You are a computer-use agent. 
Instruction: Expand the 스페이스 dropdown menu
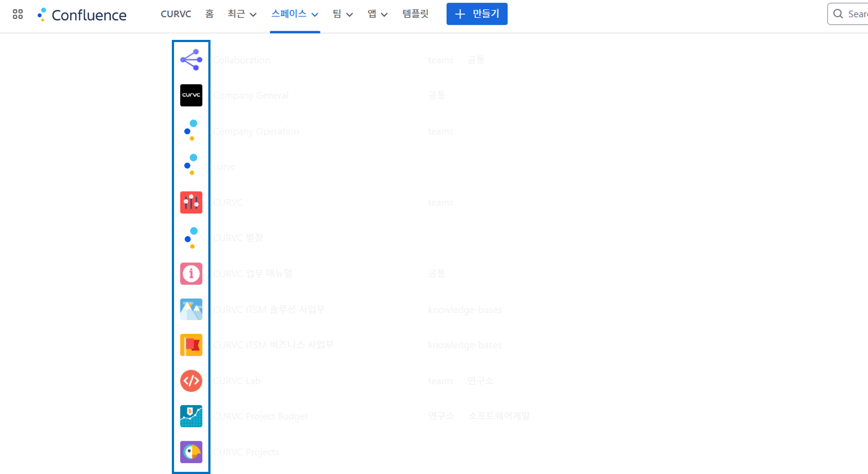295,14
